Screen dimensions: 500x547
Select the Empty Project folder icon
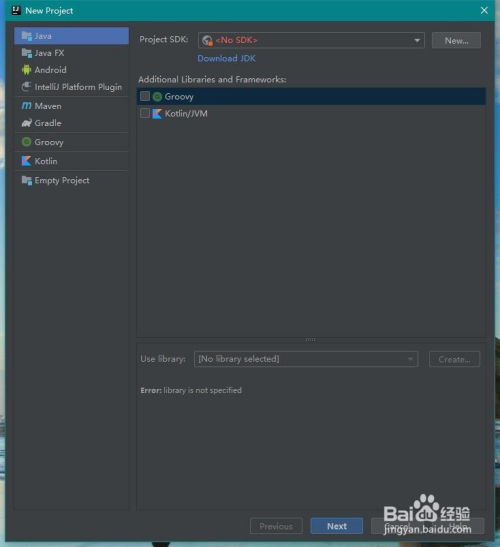[x=27, y=180]
